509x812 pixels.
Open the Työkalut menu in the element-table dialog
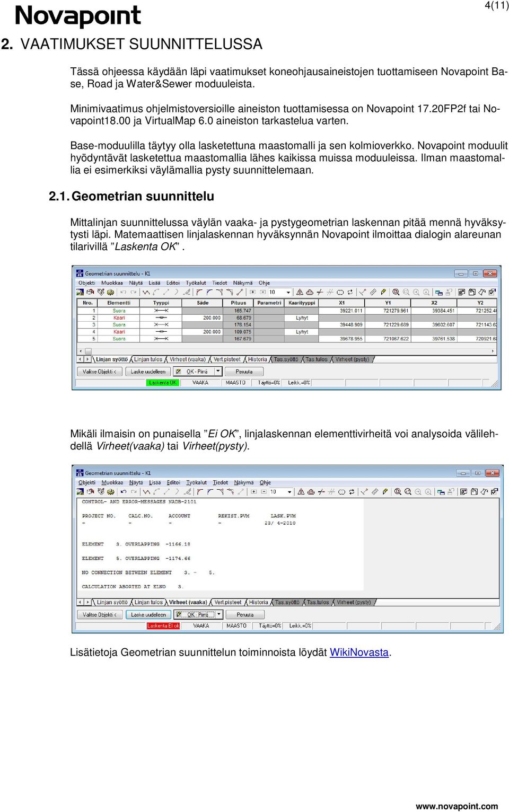pyautogui.click(x=196, y=283)
